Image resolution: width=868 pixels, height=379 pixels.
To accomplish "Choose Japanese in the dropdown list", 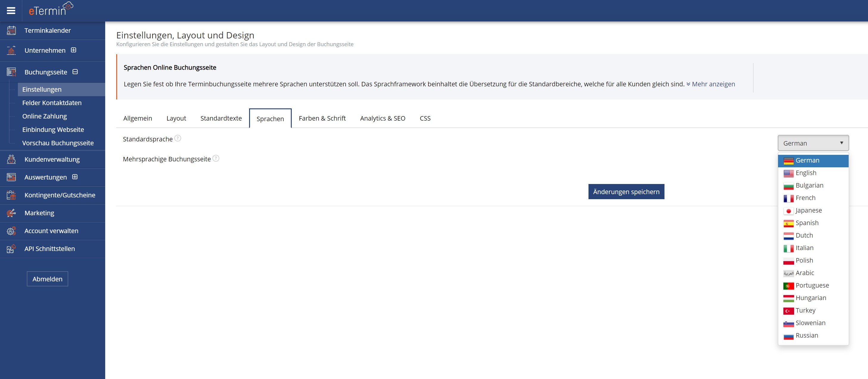I will 813,210.
